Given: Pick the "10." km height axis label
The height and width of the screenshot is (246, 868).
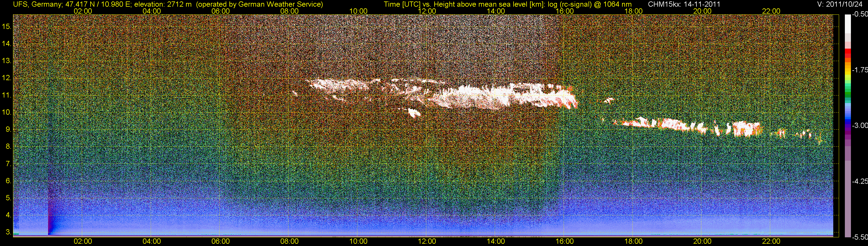Looking at the screenshot, I should [x=7, y=112].
